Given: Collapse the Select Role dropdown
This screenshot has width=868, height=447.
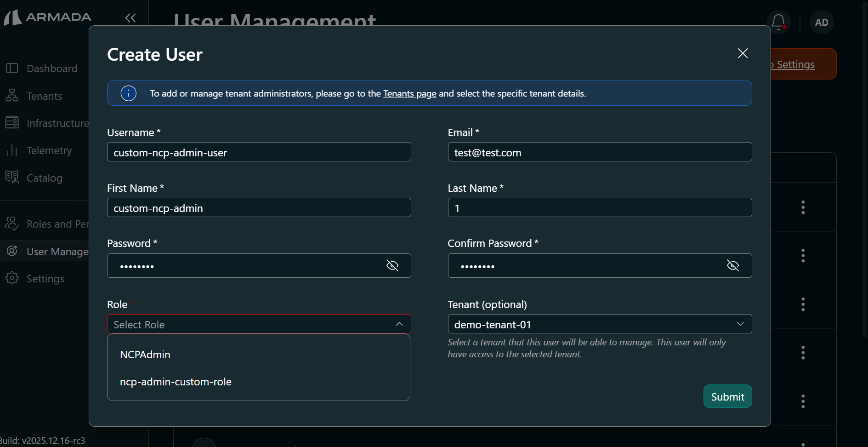Looking at the screenshot, I should point(399,324).
